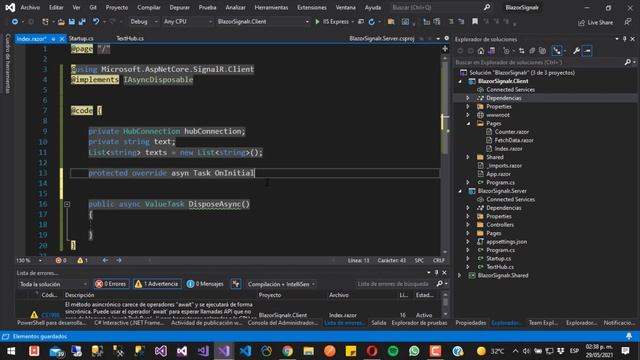640x360 pixels.
Task: Toggle the 0 Errores filter
Action: (x=111, y=284)
